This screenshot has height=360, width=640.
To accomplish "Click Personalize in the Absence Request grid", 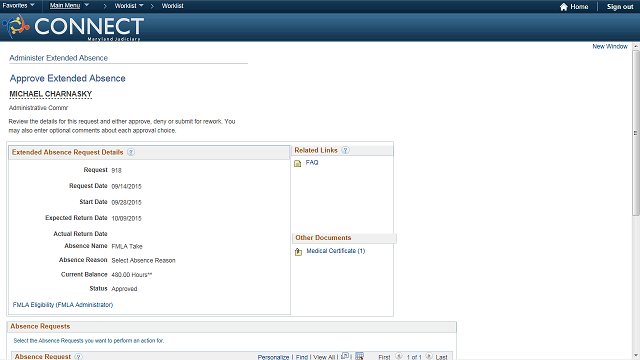I will click(x=273, y=357).
